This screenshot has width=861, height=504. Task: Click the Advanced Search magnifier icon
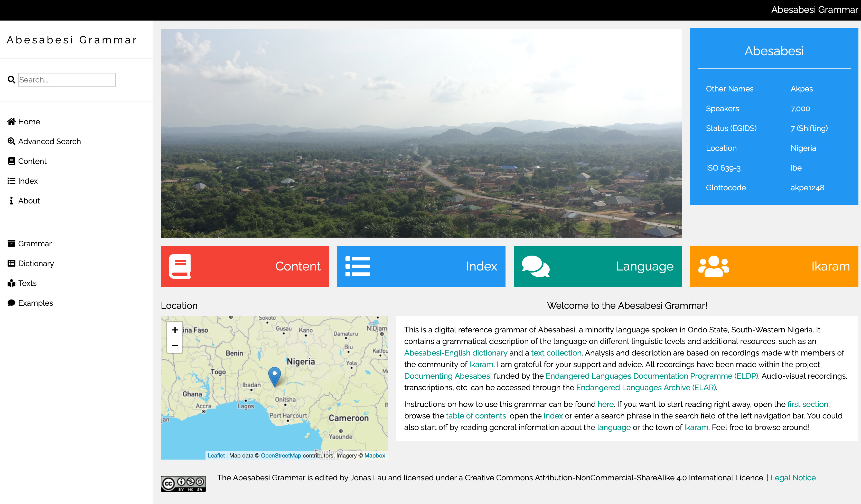click(11, 142)
